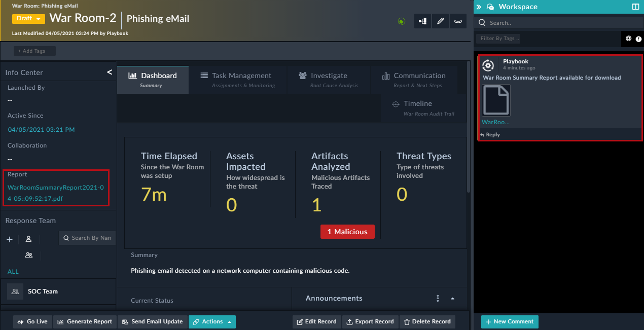Click the Filter By Tags field
The image size is (644, 330).
point(498,39)
